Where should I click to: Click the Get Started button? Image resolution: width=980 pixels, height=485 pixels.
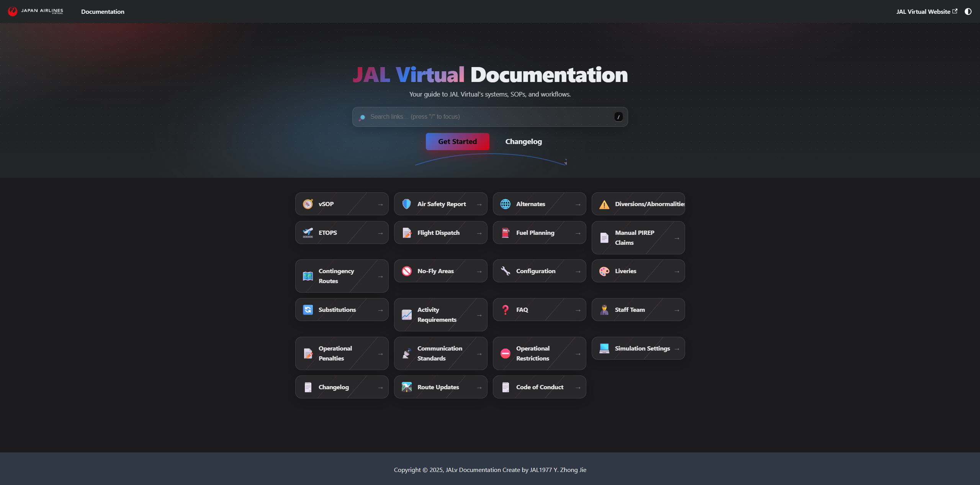(457, 141)
